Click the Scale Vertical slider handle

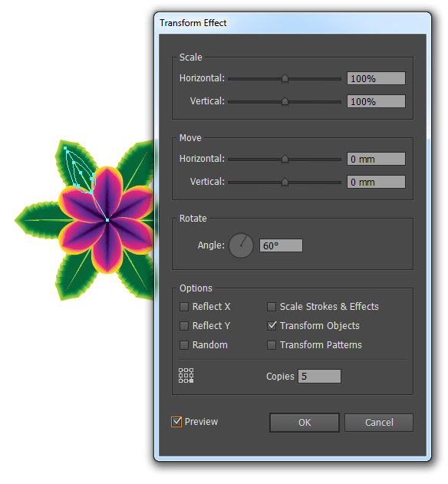285,101
